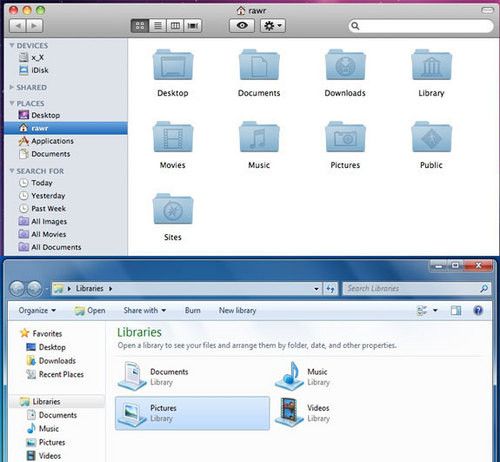Select Music under Libraries in navigation pane
This screenshot has height=462, width=500.
point(43,429)
